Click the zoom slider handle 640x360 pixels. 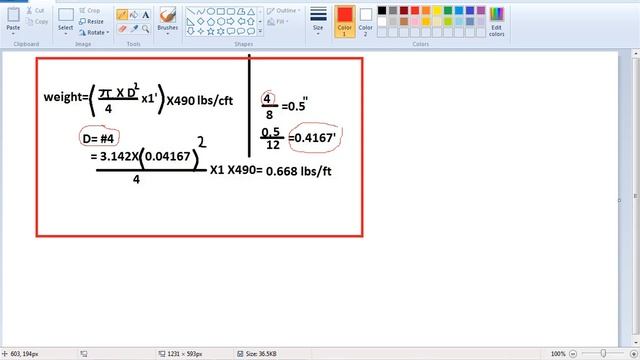tap(603, 353)
